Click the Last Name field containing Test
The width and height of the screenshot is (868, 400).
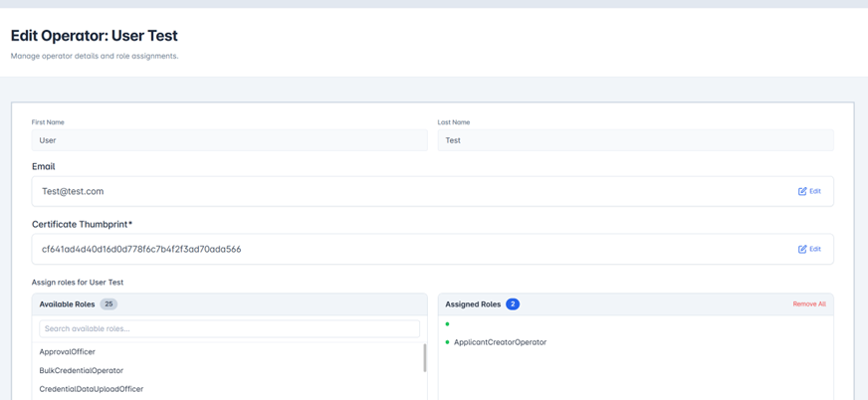click(635, 140)
